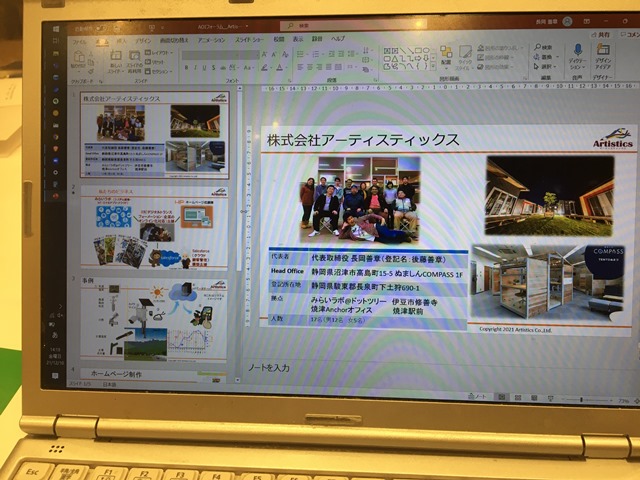Click the Share (共有) button
Viewport: 640px width, 480px height.
click(601, 35)
